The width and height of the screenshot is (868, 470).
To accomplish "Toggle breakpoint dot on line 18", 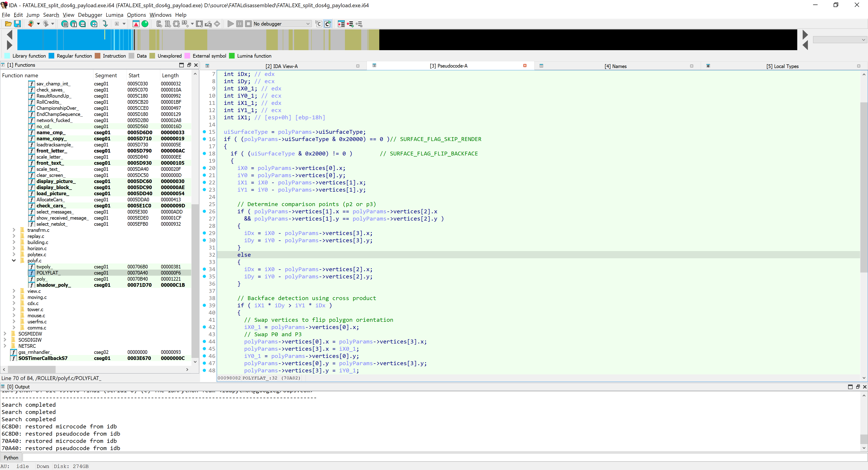I will coord(204,153).
